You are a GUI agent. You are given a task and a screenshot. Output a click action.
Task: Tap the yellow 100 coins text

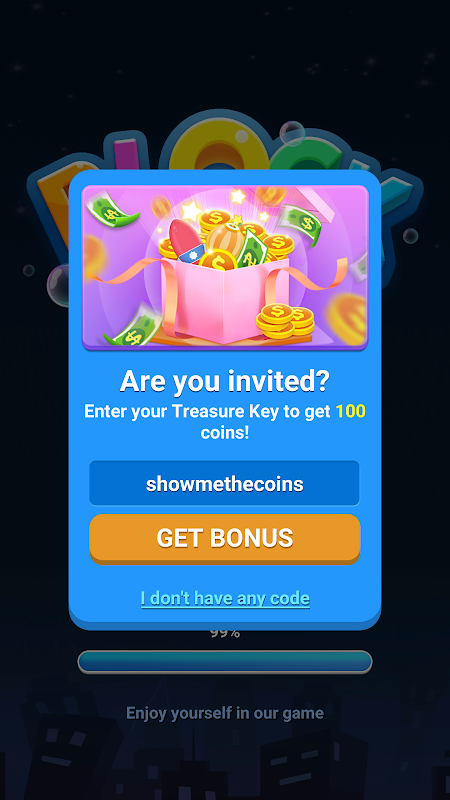point(351,411)
